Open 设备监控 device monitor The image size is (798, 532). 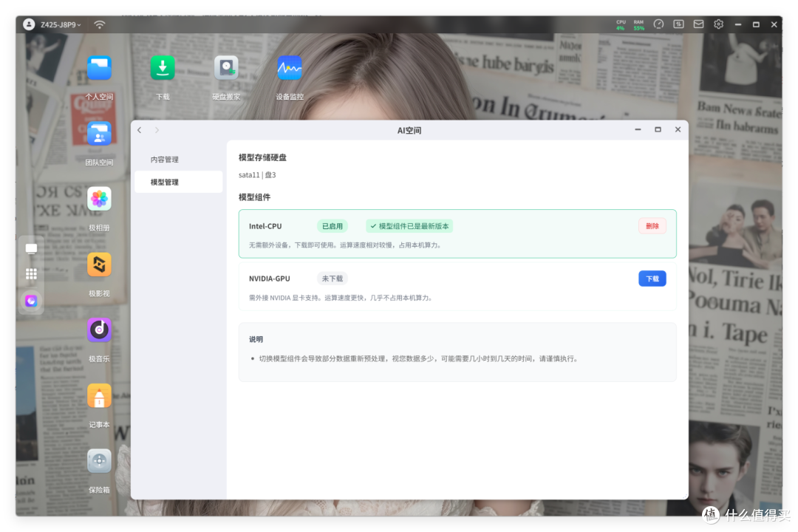290,68
